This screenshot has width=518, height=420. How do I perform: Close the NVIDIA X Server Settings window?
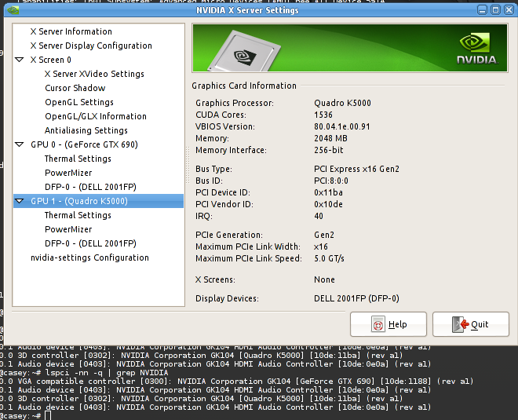coord(508,10)
